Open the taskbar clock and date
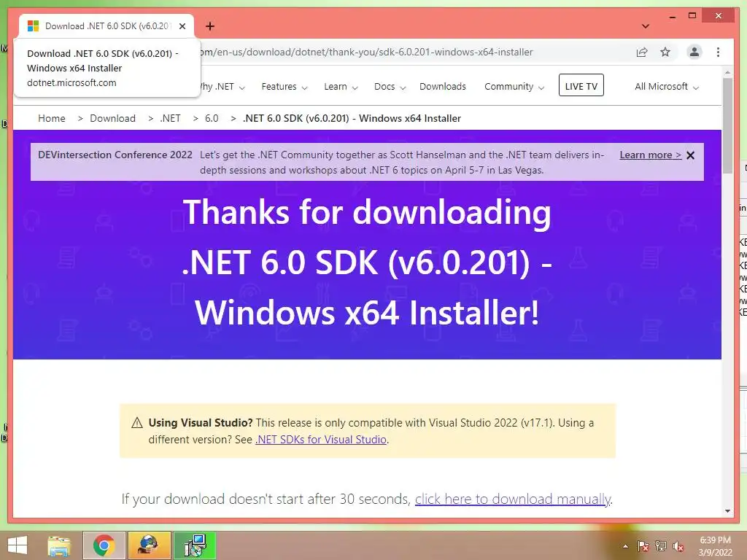The width and height of the screenshot is (747, 560). coord(715,546)
